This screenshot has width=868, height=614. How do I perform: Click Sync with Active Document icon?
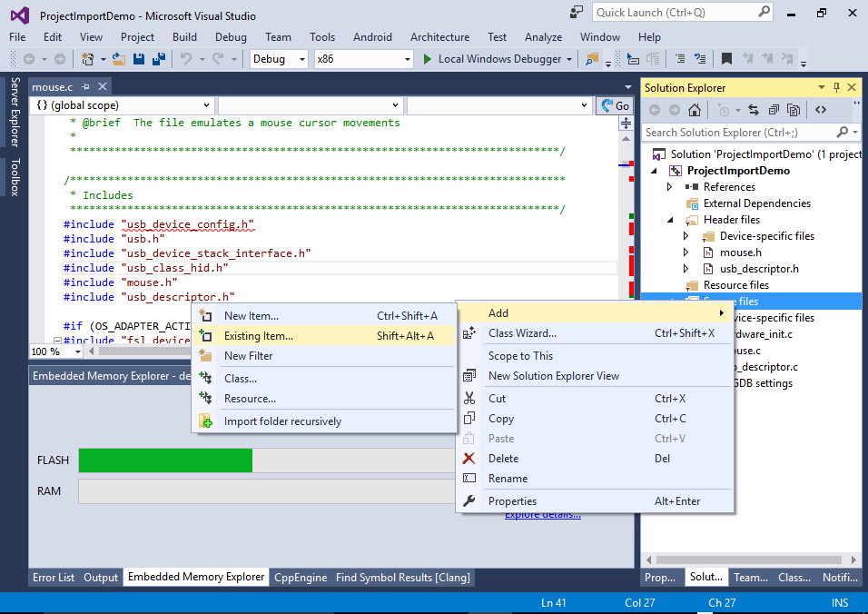click(753, 110)
